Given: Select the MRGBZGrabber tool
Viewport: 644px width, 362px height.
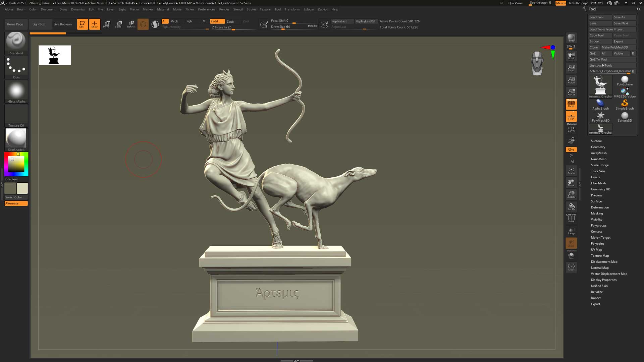Looking at the screenshot, I should coord(625,91).
